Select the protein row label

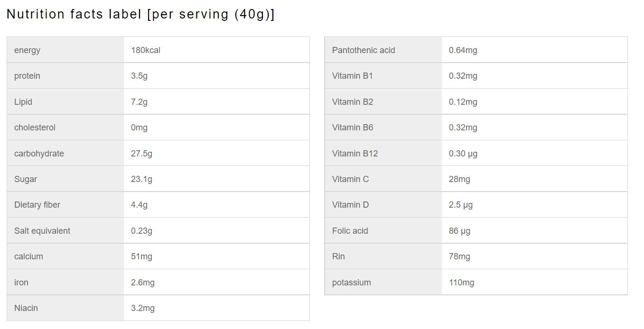pyautogui.click(x=27, y=76)
